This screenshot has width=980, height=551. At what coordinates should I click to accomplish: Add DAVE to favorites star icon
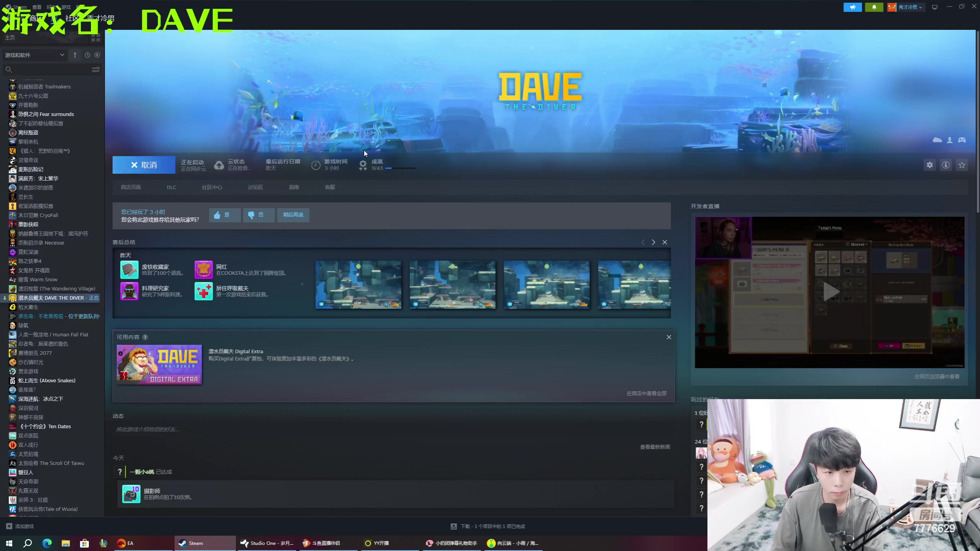pyautogui.click(x=962, y=165)
